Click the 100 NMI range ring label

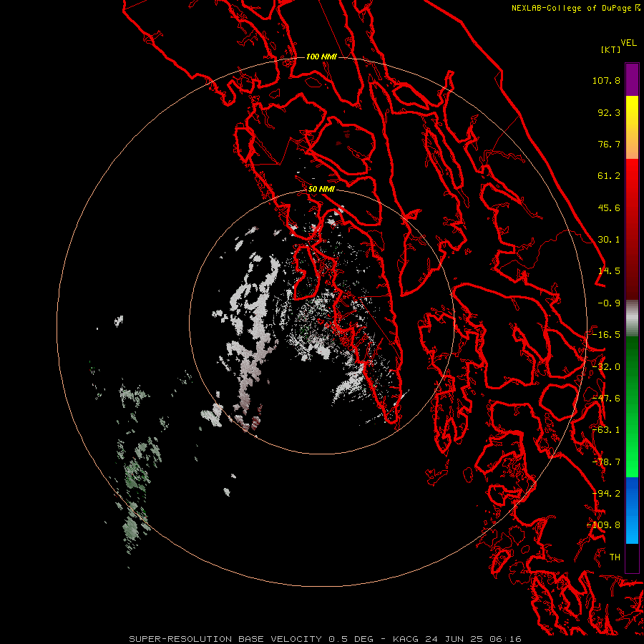pos(321,57)
